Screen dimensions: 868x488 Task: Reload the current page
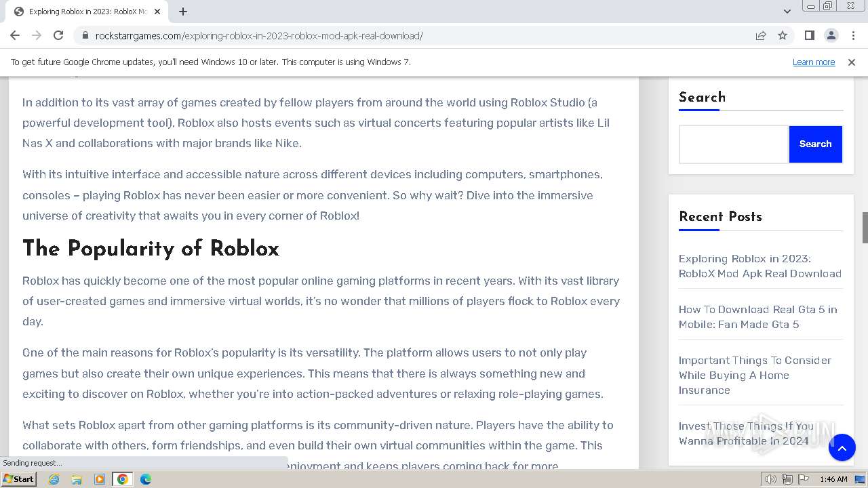pyautogui.click(x=58, y=35)
